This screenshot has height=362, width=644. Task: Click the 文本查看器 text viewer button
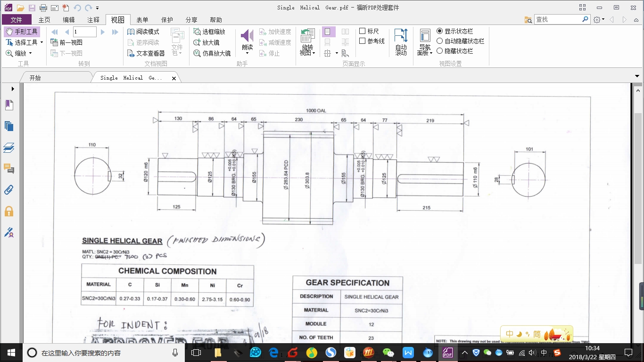pos(146,53)
